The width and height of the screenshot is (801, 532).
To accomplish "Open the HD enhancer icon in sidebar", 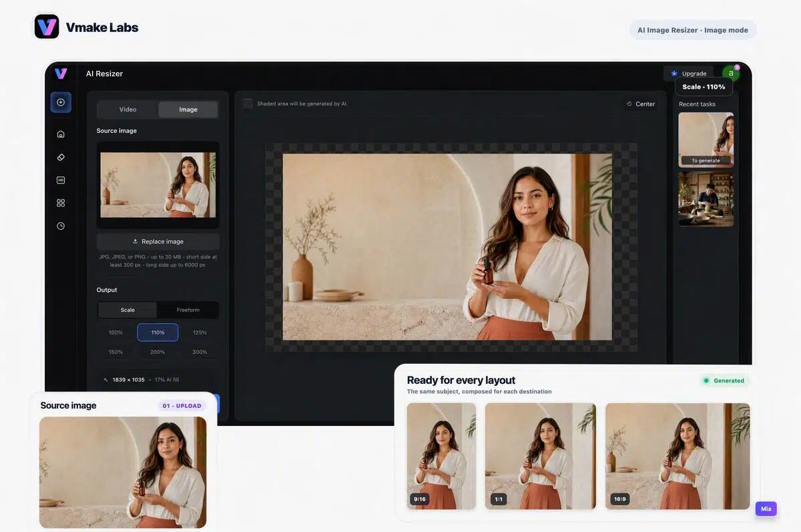I will [x=61, y=180].
